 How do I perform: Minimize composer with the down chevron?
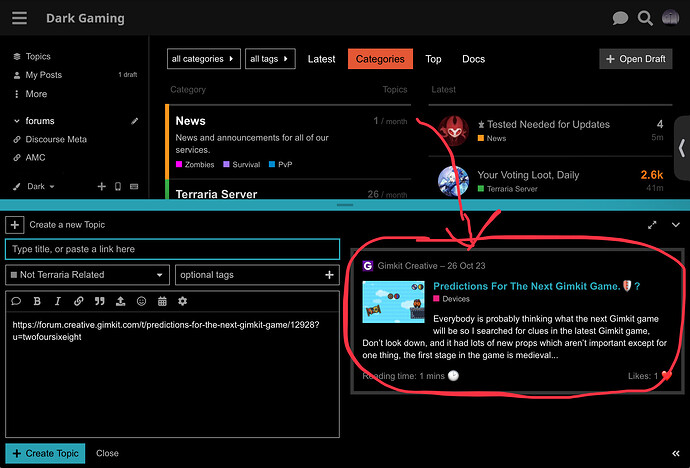tap(676, 225)
